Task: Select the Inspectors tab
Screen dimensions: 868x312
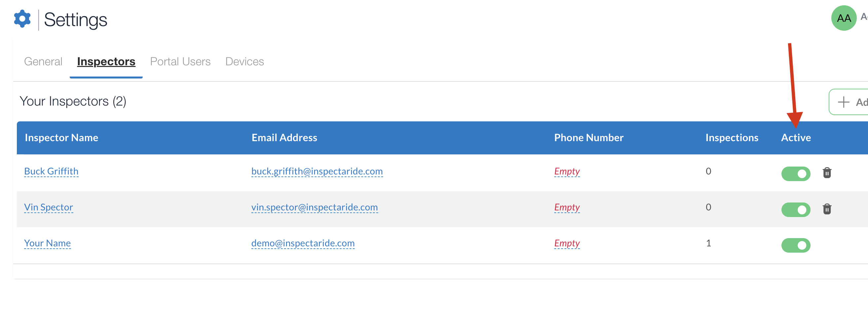Action: [106, 62]
